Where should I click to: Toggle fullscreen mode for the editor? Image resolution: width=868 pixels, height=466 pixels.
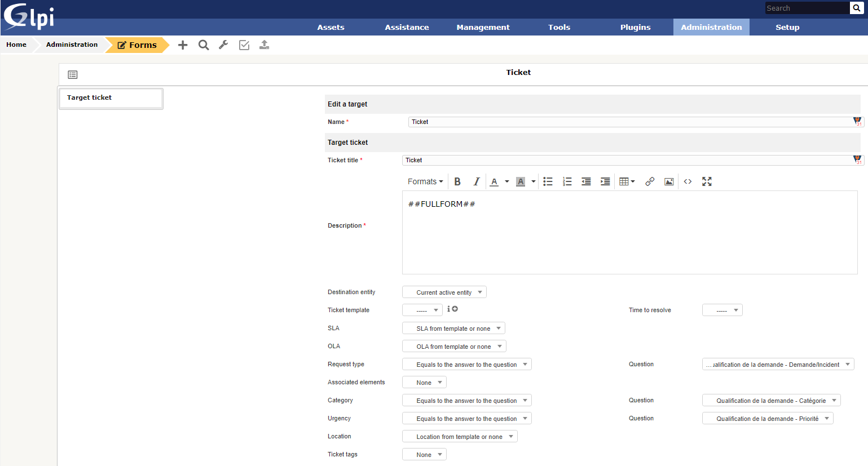click(707, 181)
